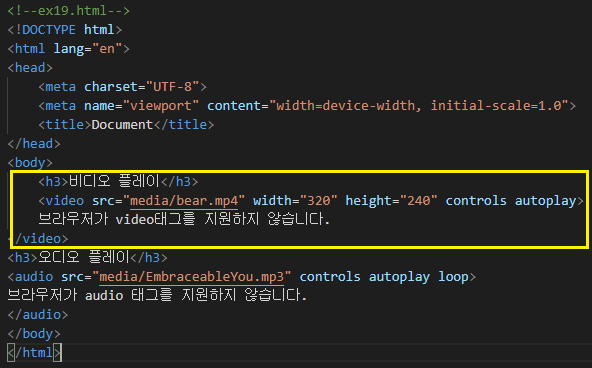The width and height of the screenshot is (592, 368).
Task: Click the Document title text
Action: (x=122, y=125)
